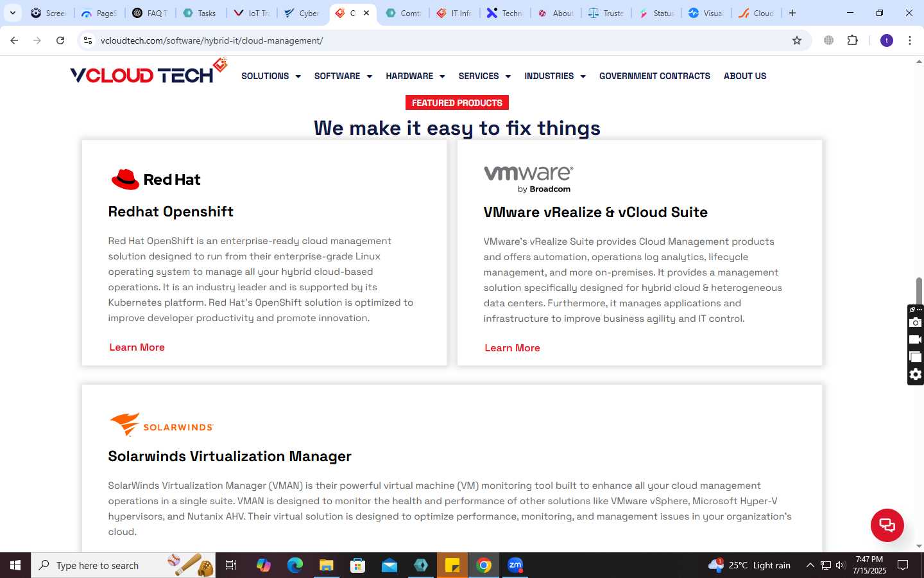Switch to the Visual tab
Viewport: 924px width, 578px height.
coord(706,13)
